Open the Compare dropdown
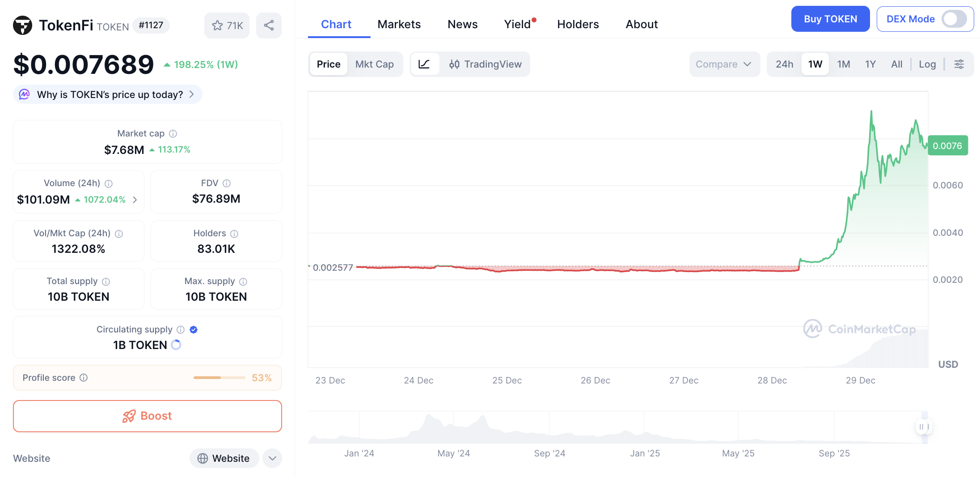This screenshot has width=980, height=477. [x=723, y=64]
